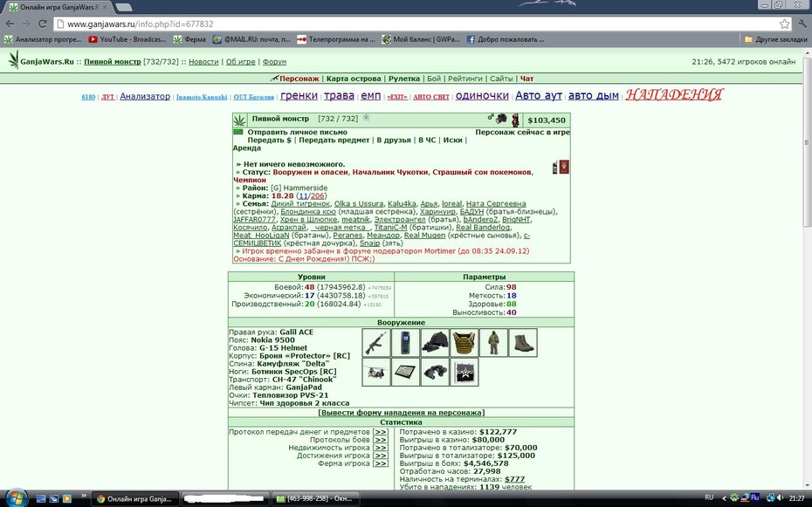Bookmark page with the star icon

[785, 24]
